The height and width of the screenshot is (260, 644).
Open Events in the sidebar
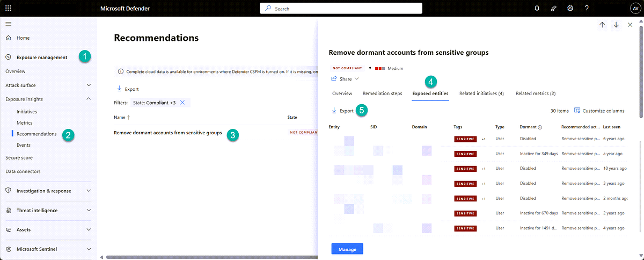(x=24, y=145)
